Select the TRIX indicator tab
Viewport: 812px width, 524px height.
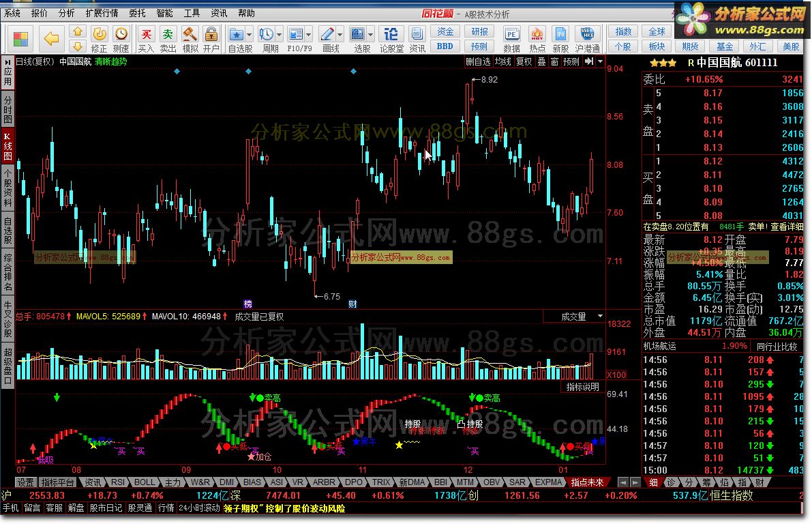pos(381,482)
